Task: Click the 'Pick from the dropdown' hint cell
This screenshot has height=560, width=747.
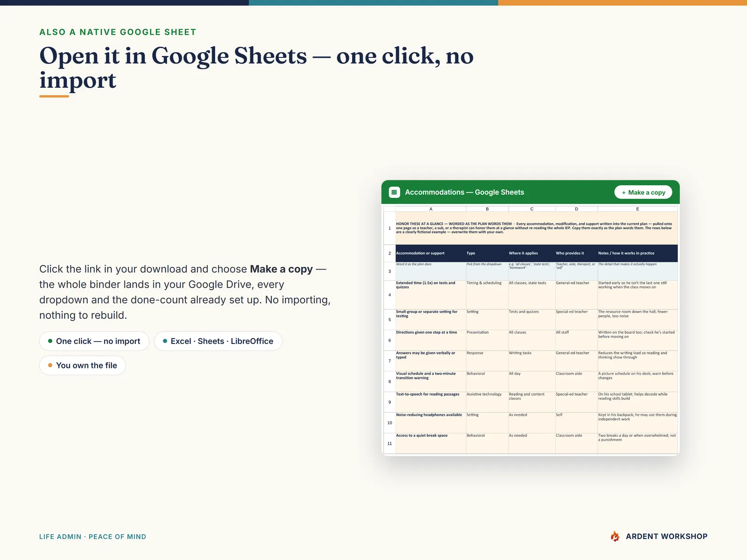Action: click(487, 271)
